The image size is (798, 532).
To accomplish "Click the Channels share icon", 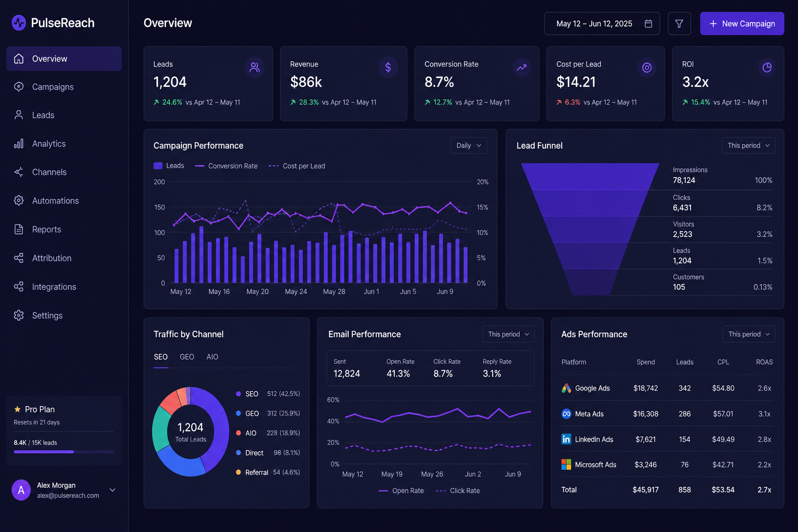I will tap(19, 172).
